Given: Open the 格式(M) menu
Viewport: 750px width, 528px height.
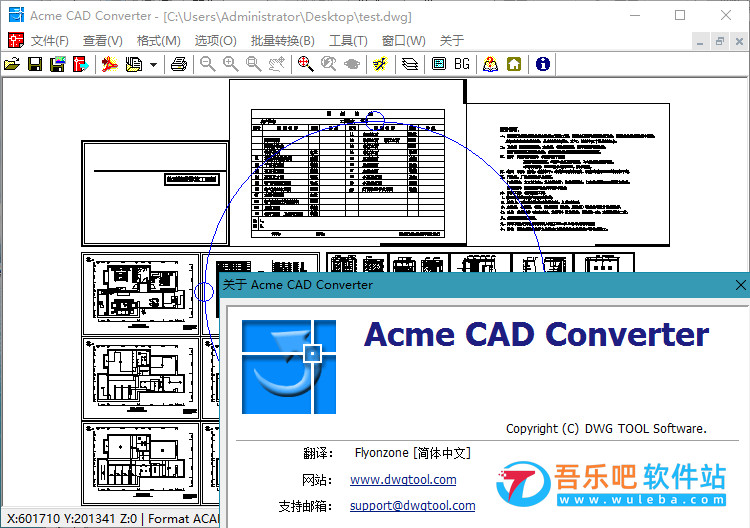Looking at the screenshot, I should point(158,41).
